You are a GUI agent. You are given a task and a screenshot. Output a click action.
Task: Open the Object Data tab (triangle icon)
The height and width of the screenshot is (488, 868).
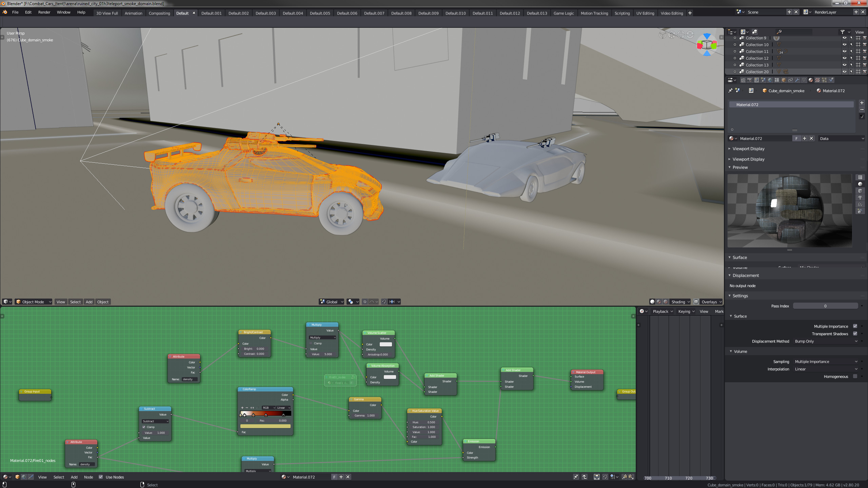(x=804, y=80)
